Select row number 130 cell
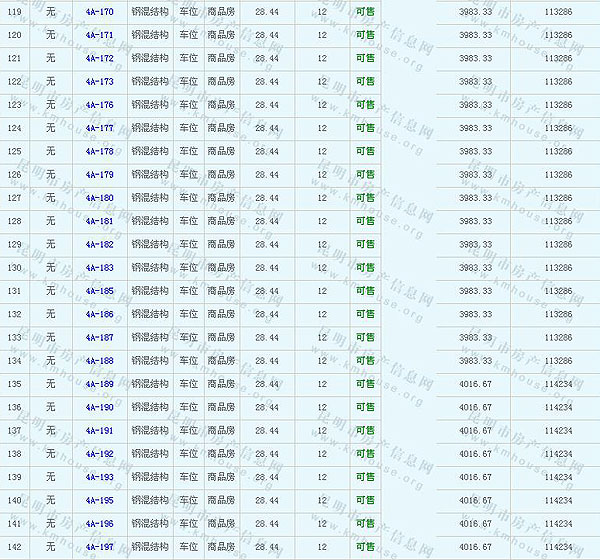Image resolution: width=600 pixels, height=560 pixels. pyautogui.click(x=14, y=268)
